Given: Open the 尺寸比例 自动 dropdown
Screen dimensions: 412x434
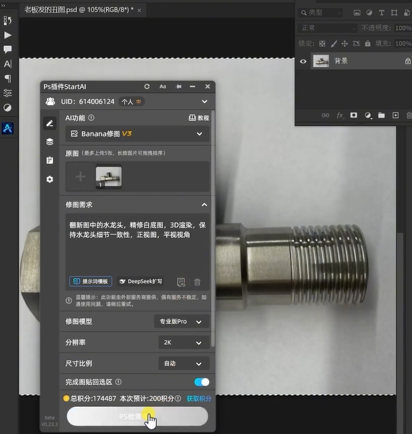Looking at the screenshot, I should click(x=184, y=363).
